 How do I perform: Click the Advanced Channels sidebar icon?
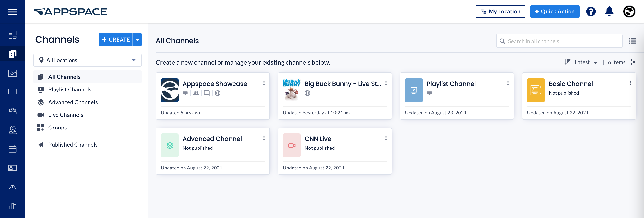(x=41, y=102)
